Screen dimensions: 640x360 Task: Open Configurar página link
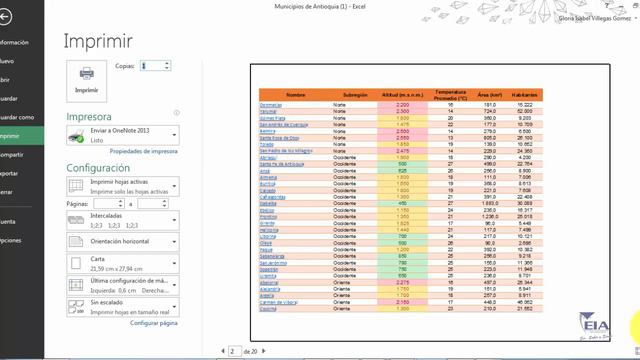point(153,323)
